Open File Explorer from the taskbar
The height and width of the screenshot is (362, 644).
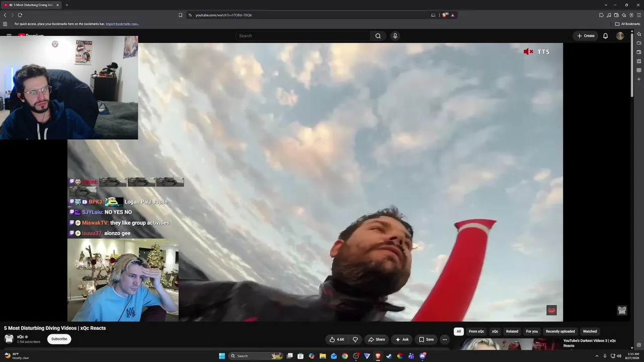click(323, 356)
